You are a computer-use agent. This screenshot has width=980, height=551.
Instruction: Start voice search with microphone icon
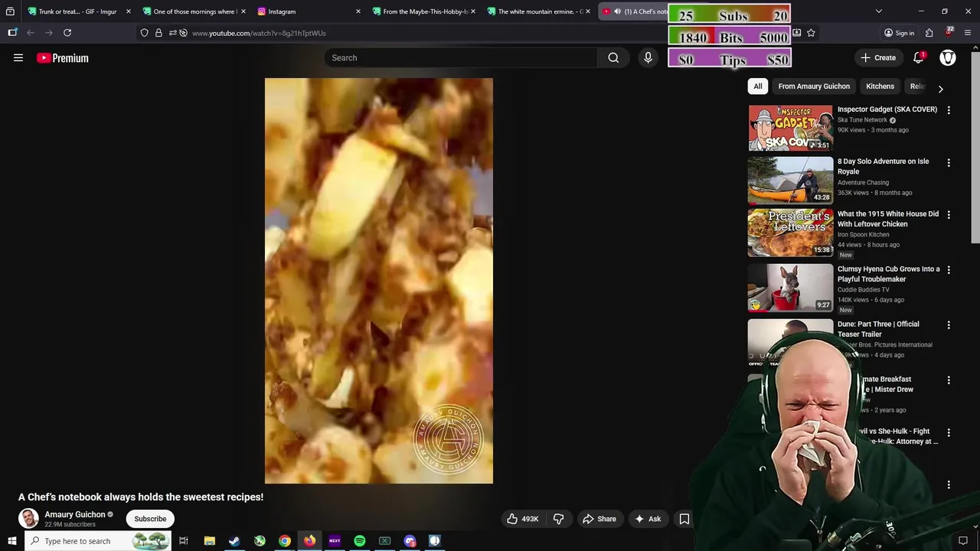point(648,58)
